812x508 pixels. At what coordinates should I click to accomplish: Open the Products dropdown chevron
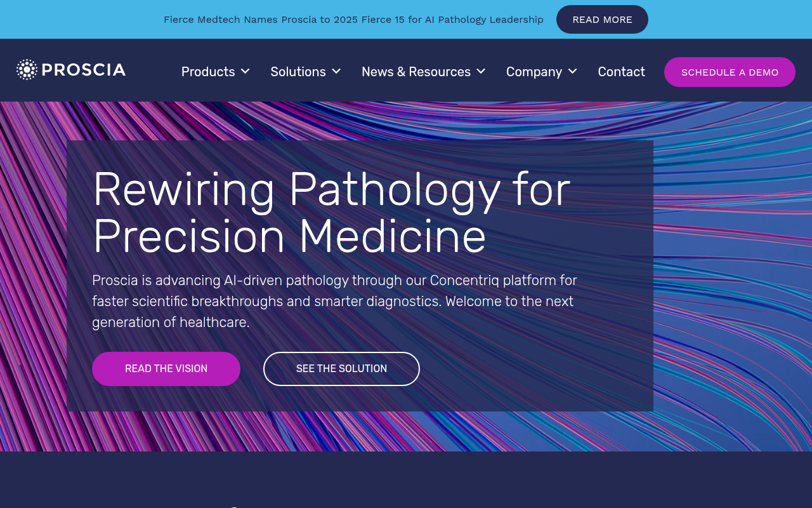coord(245,71)
